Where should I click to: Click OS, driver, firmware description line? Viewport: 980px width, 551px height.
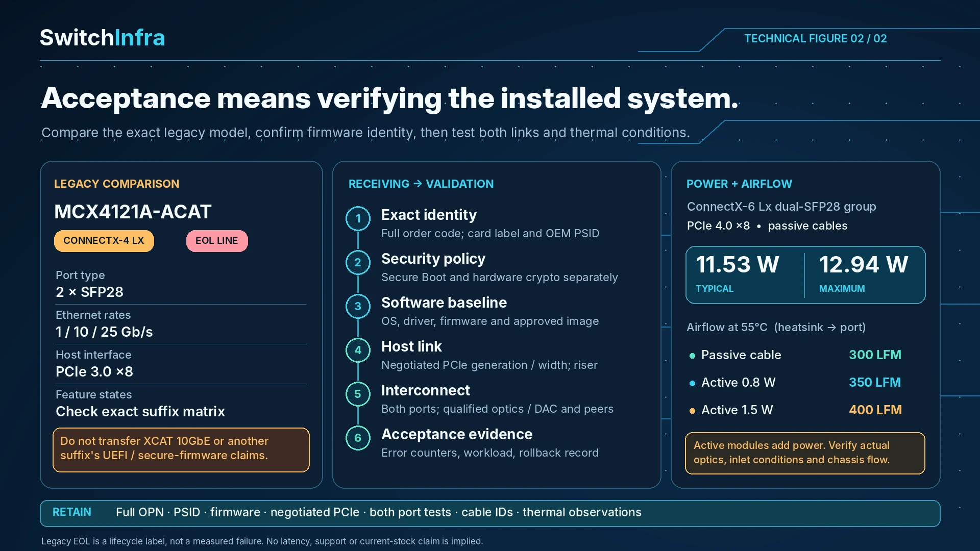pyautogui.click(x=490, y=321)
